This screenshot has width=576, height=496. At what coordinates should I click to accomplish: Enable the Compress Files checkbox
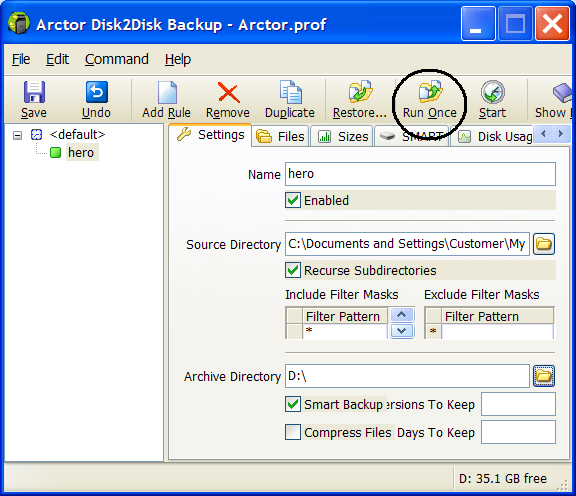coord(293,432)
